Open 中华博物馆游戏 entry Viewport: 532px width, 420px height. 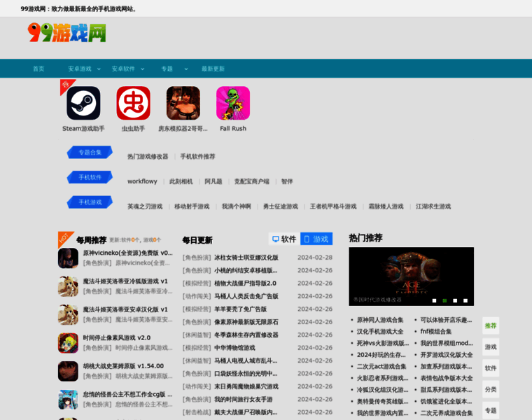click(234, 348)
